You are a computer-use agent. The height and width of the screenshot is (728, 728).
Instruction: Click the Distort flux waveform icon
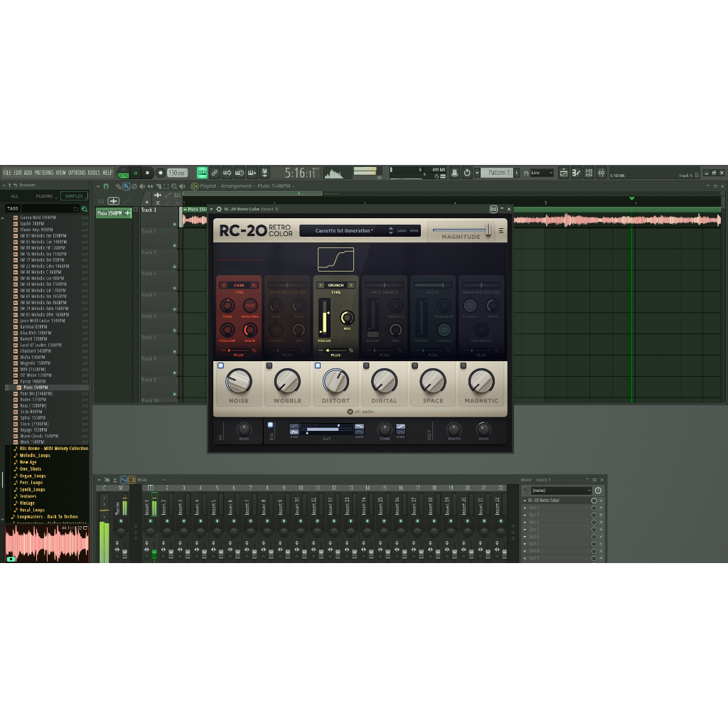351,350
